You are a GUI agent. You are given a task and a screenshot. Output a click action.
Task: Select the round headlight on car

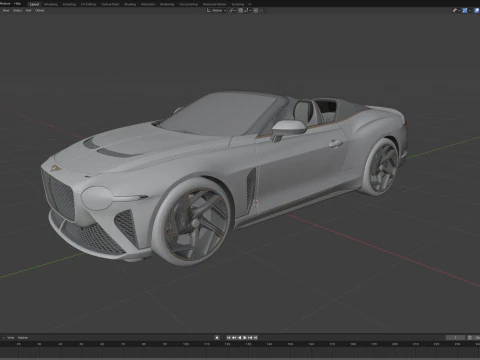[x=96, y=198]
